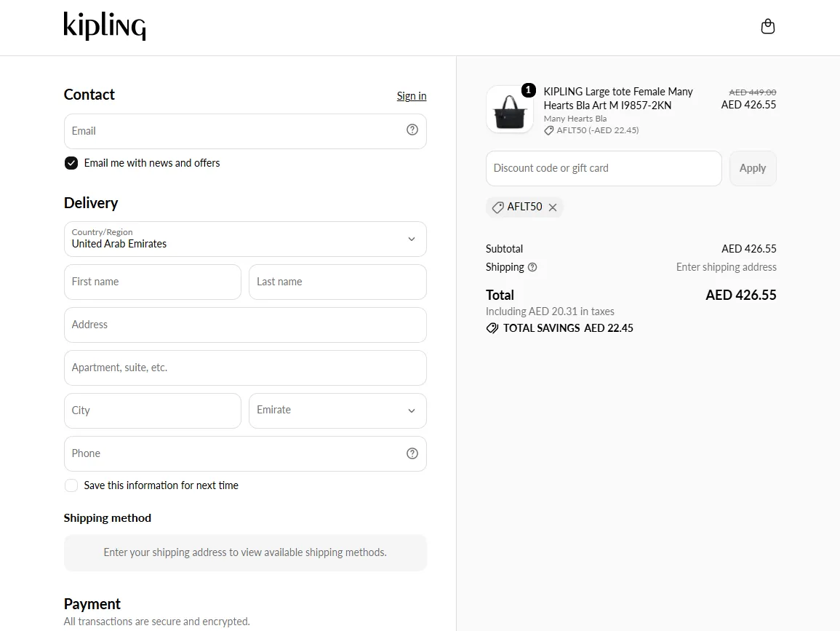Viewport: 840px width, 631px height.
Task: Click the Payment heading
Action: (92, 604)
